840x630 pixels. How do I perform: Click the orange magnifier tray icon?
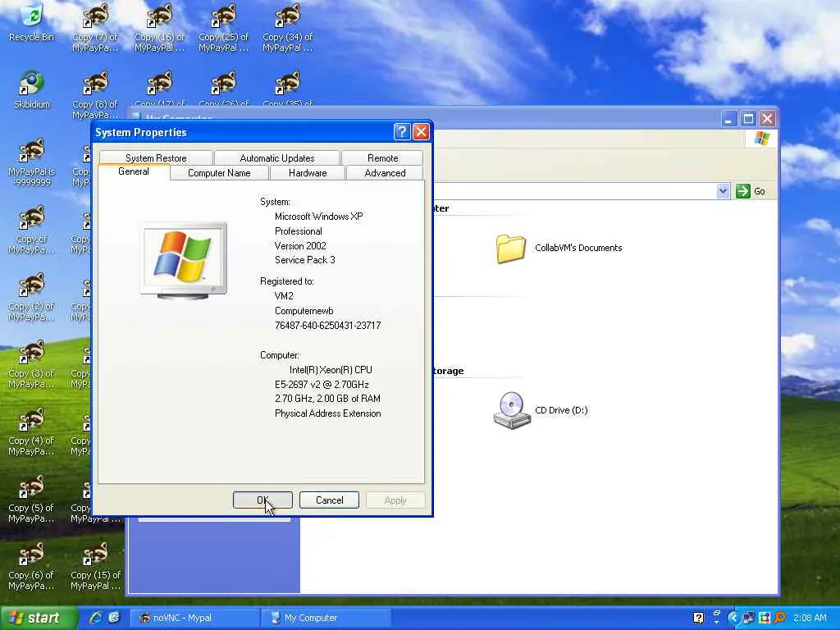pos(779,618)
